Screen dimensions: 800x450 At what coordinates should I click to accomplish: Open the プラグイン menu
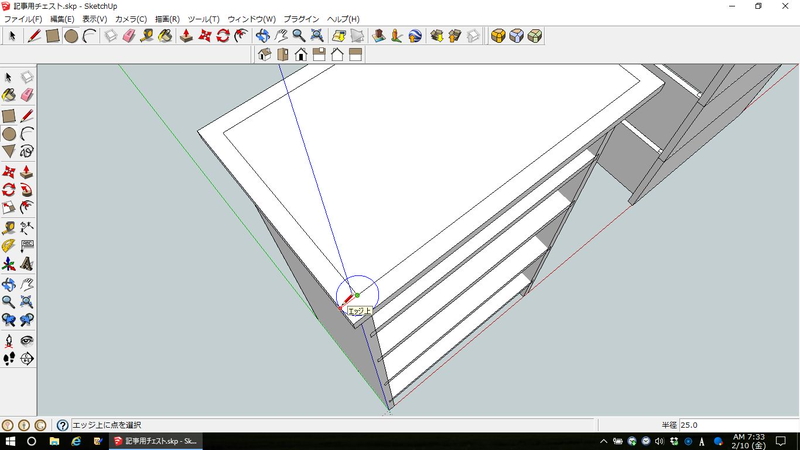(301, 19)
